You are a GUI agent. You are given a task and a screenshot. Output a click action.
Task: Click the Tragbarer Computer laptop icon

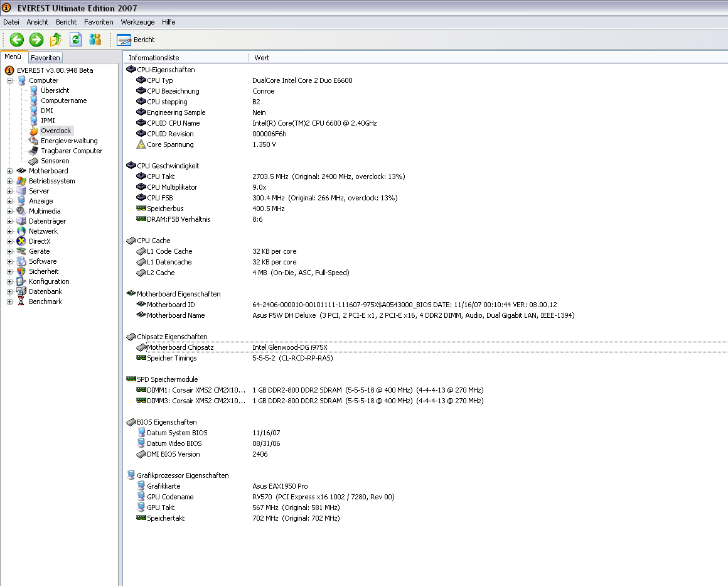[x=33, y=151]
